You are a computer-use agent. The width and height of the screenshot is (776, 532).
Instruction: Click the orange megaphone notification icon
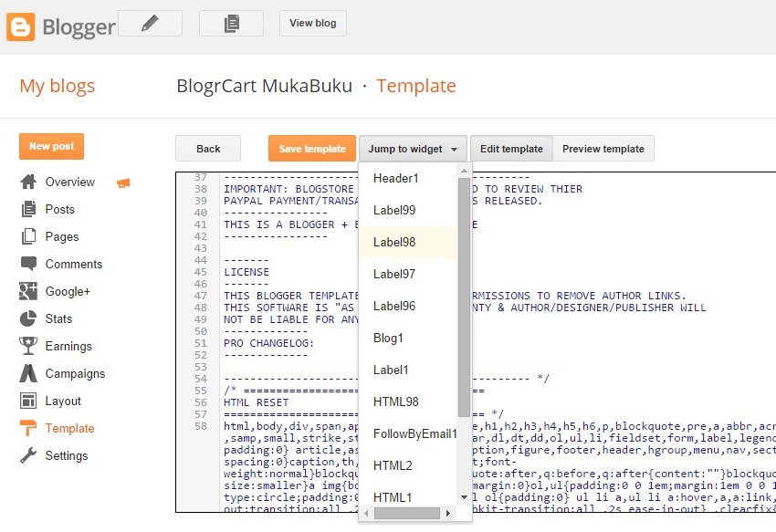[123, 183]
